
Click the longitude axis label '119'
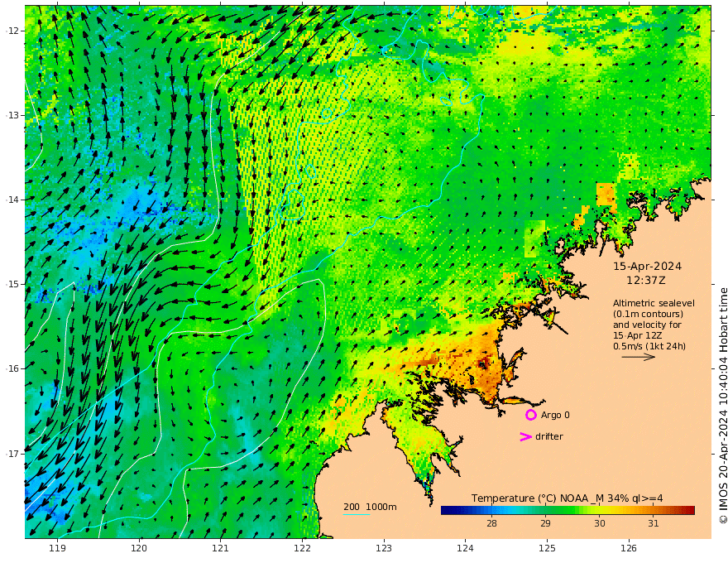click(57, 548)
